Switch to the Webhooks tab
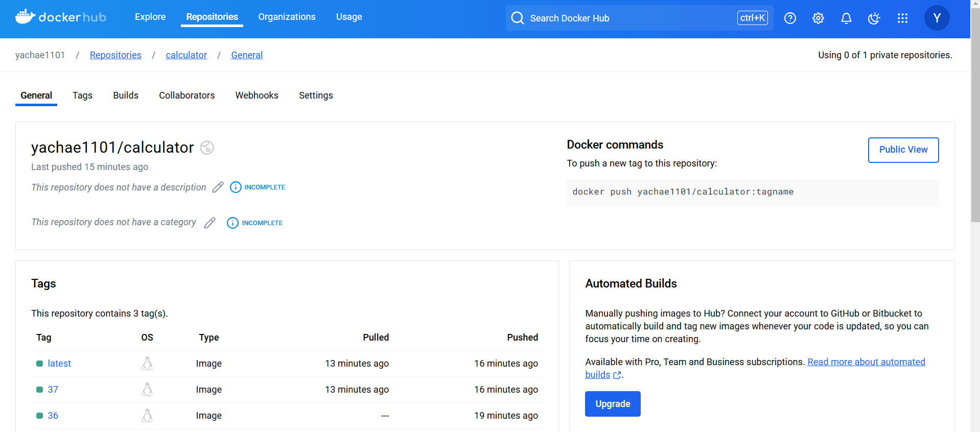980x432 pixels. 257,95
